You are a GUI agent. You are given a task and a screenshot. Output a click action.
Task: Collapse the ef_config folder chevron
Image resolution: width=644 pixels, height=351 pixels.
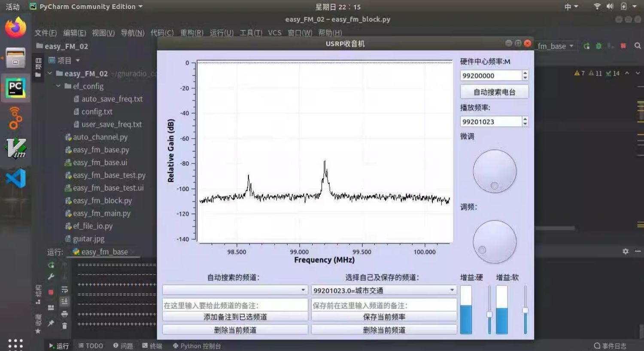(x=58, y=86)
